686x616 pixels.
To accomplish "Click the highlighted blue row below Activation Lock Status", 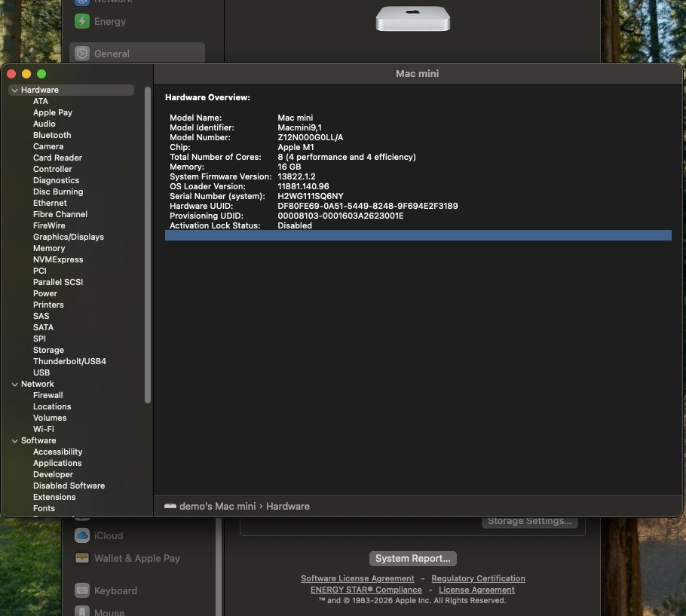I will (418, 235).
